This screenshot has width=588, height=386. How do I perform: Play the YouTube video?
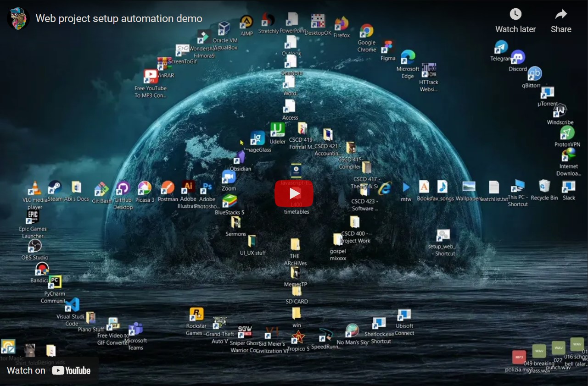coord(294,193)
